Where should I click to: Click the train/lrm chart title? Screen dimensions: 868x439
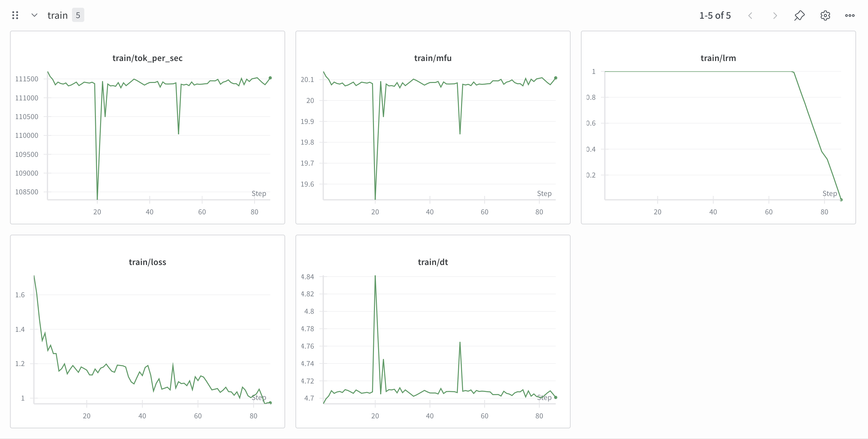718,58
